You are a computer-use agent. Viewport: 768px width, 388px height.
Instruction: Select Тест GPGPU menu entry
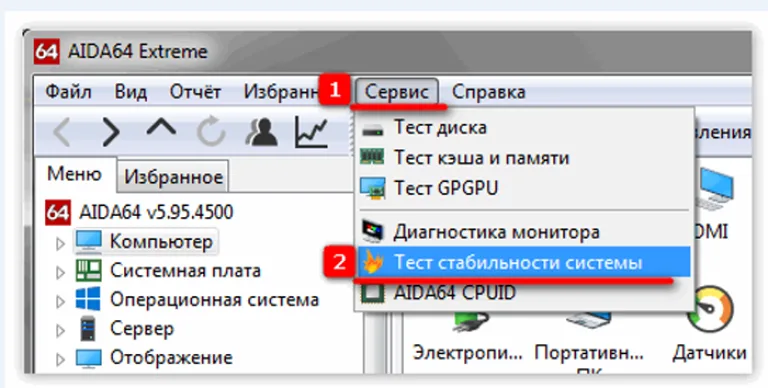(x=524, y=188)
